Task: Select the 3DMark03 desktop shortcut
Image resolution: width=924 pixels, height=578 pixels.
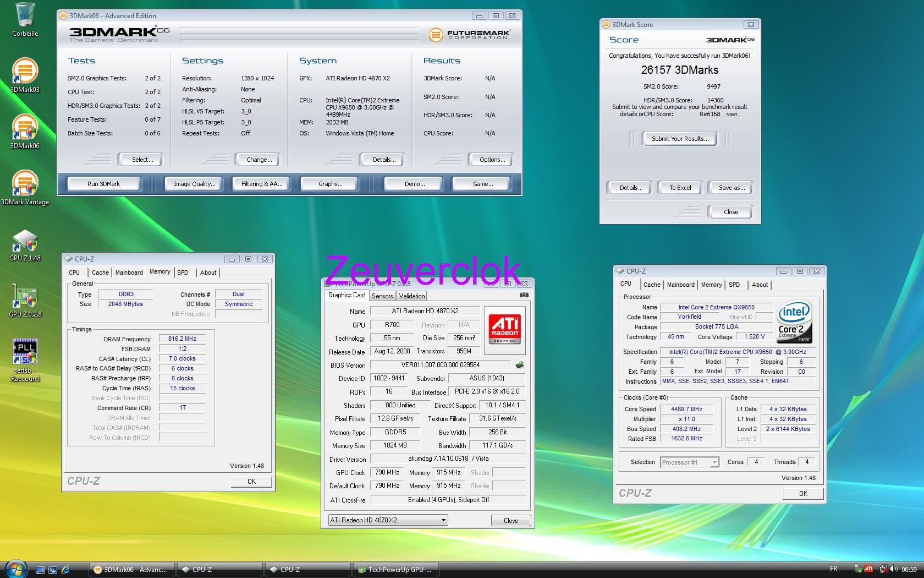Action: tap(25, 75)
